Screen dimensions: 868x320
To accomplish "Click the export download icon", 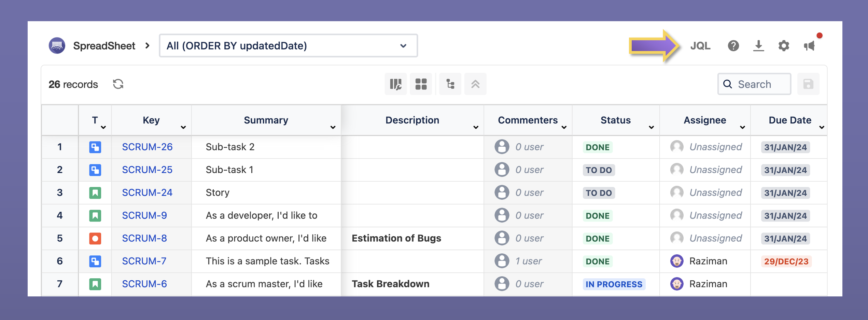I will coord(759,45).
